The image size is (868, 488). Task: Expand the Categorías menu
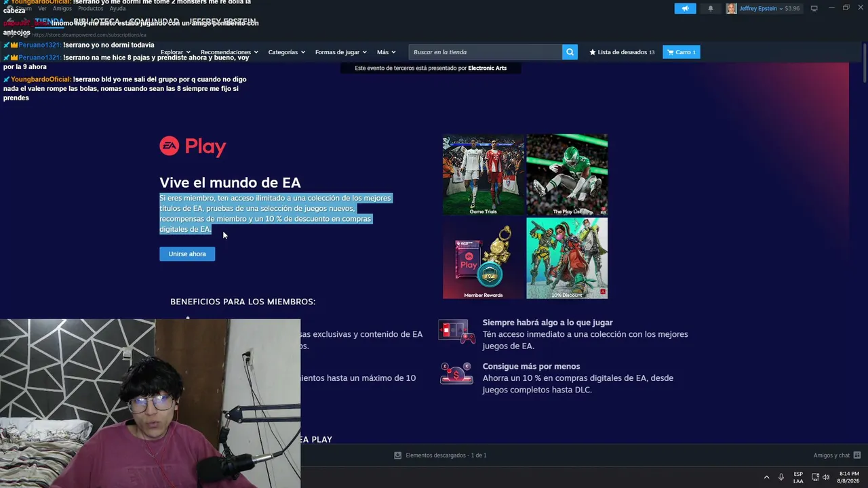(286, 52)
